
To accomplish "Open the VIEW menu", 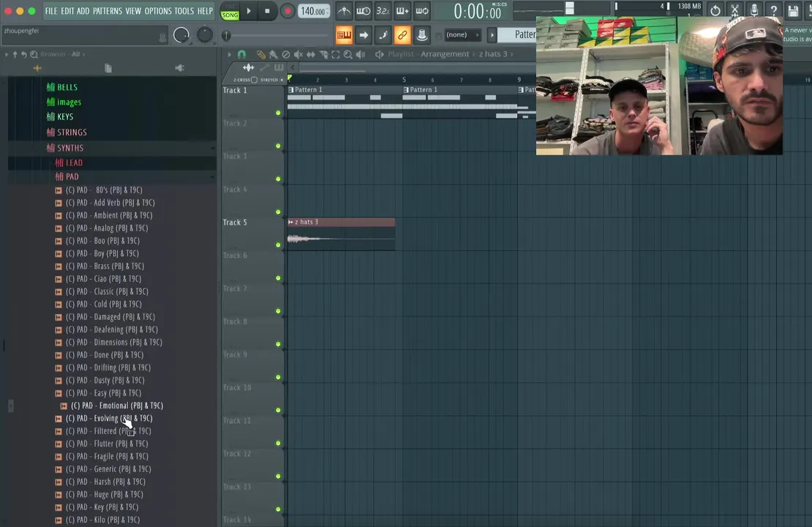I will tap(133, 11).
